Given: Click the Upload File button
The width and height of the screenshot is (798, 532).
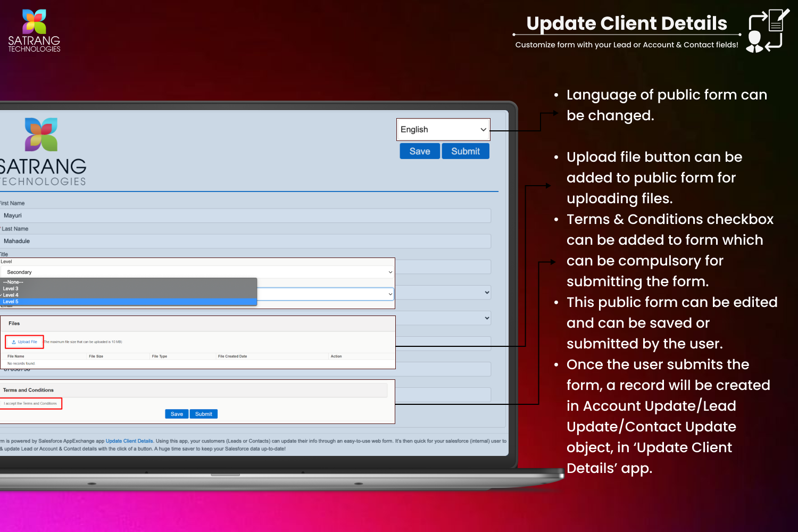Looking at the screenshot, I should click(x=24, y=342).
